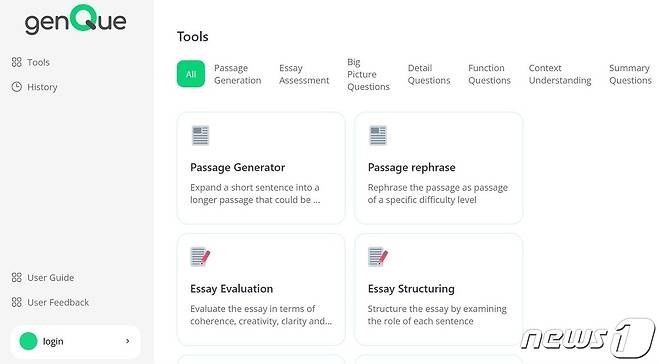Open the History link in sidebar
The height and width of the screenshot is (364, 658).
[x=42, y=87]
